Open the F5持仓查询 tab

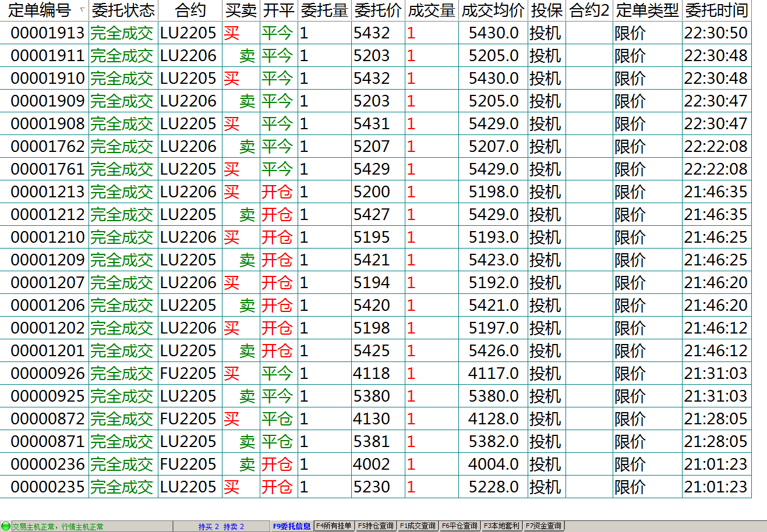click(x=376, y=526)
